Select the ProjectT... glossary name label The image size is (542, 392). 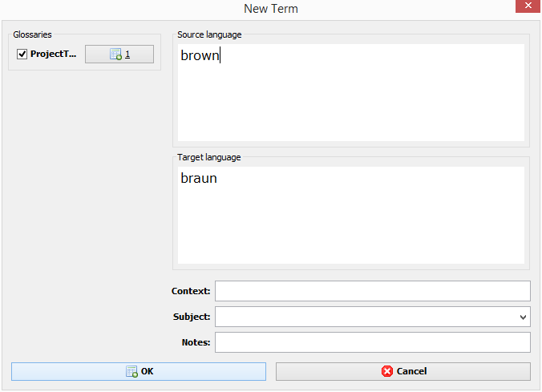pos(53,55)
